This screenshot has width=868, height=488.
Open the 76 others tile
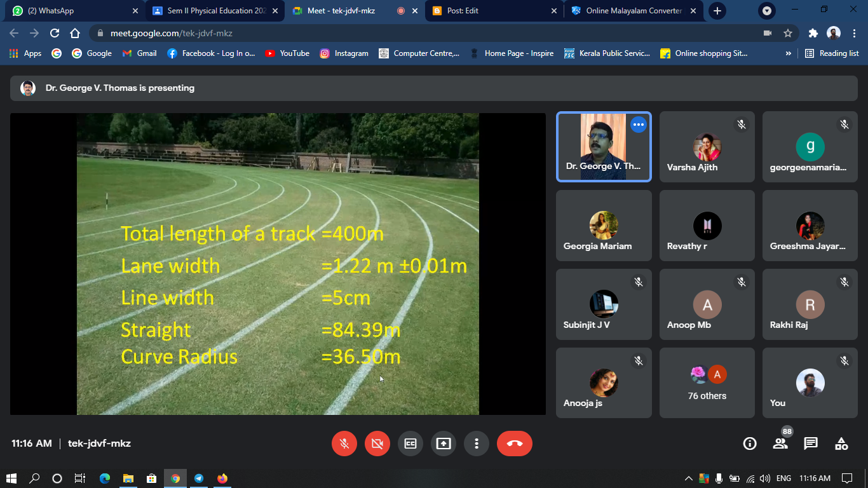pos(707,383)
